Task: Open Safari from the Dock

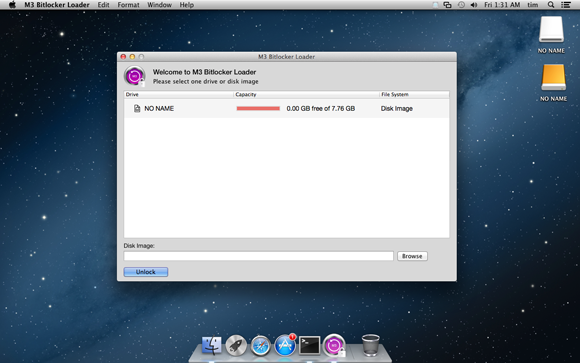Action: coord(260,345)
